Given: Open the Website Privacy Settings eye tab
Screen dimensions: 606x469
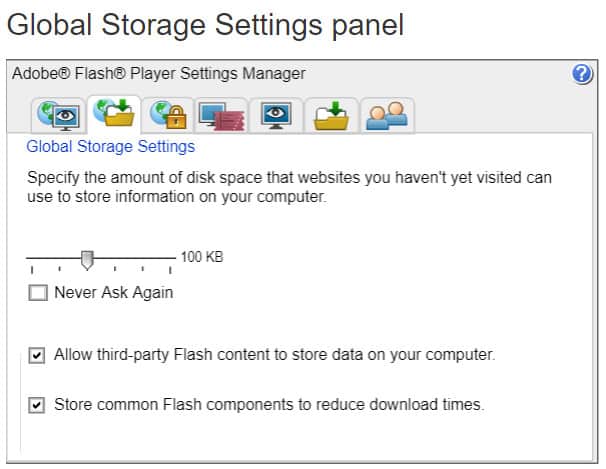Looking at the screenshot, I should tap(276, 116).
